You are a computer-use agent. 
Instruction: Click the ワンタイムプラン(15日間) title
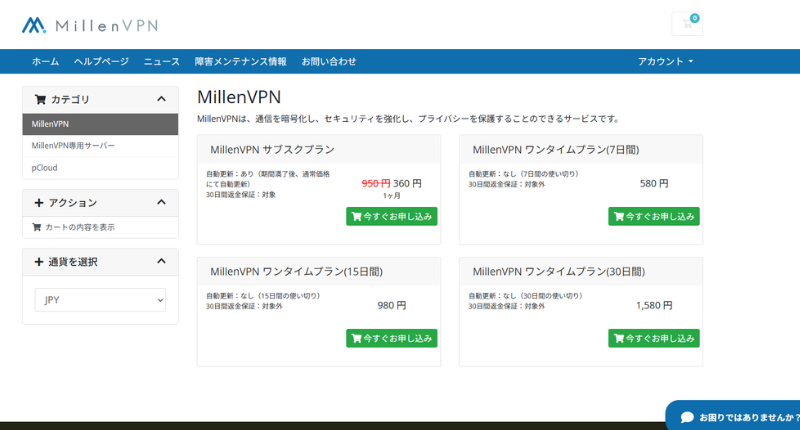(296, 271)
